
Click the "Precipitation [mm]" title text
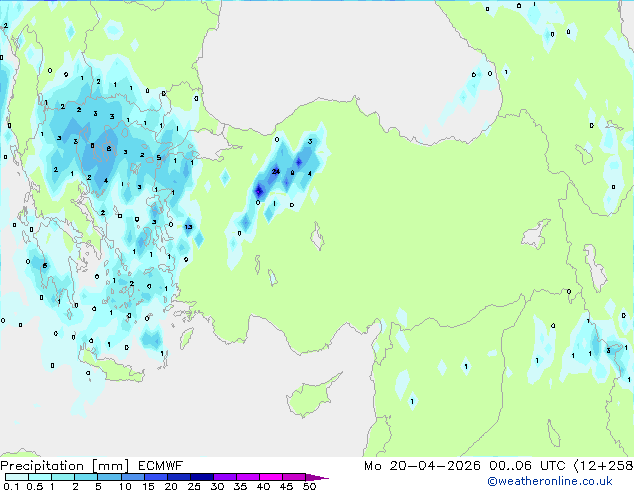tap(65, 466)
